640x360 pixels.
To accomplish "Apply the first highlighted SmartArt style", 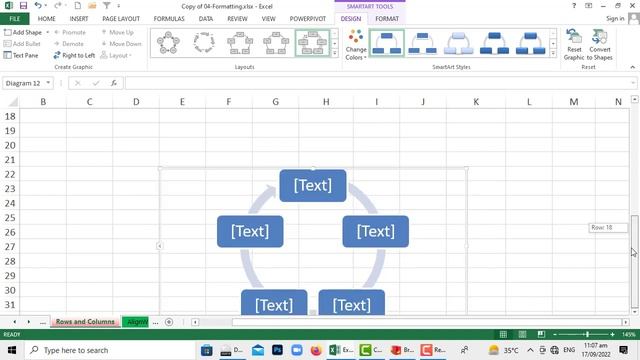I will [x=387, y=43].
